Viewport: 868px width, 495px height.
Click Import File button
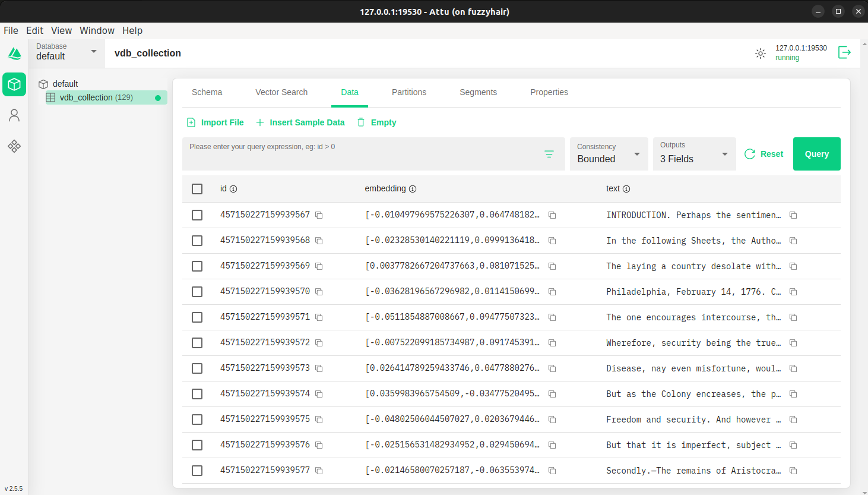216,122
